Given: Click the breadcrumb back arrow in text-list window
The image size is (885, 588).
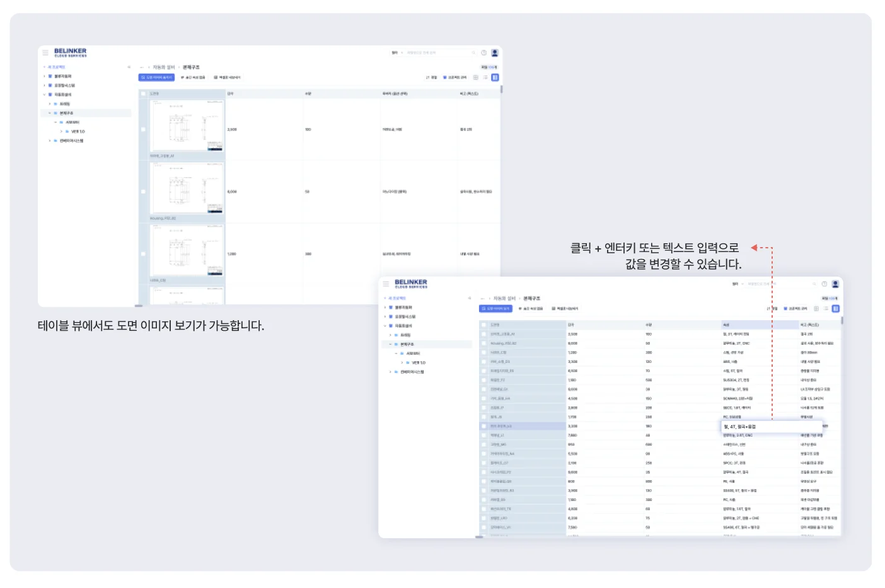Looking at the screenshot, I should pos(482,299).
